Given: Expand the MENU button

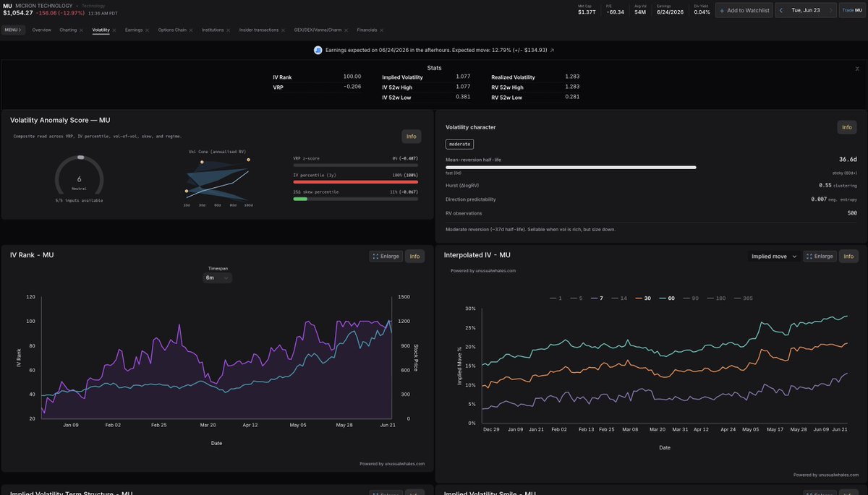Looking at the screenshot, I should pos(13,30).
